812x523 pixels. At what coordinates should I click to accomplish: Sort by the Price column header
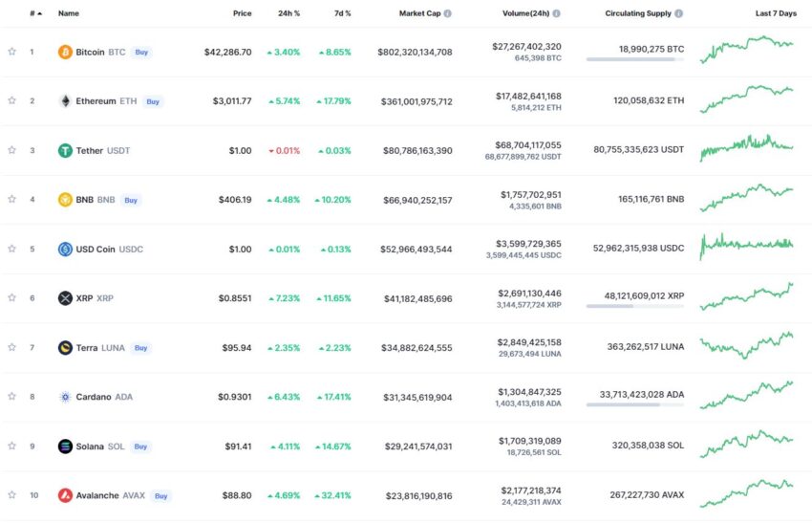click(242, 13)
